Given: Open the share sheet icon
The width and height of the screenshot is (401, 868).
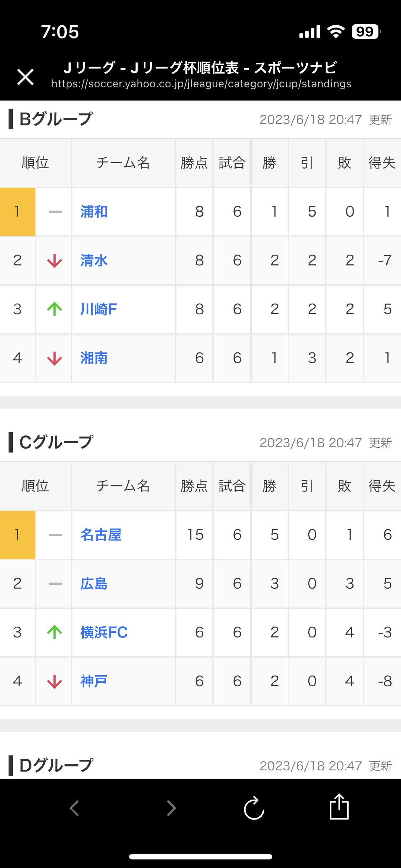Looking at the screenshot, I should tap(339, 807).
